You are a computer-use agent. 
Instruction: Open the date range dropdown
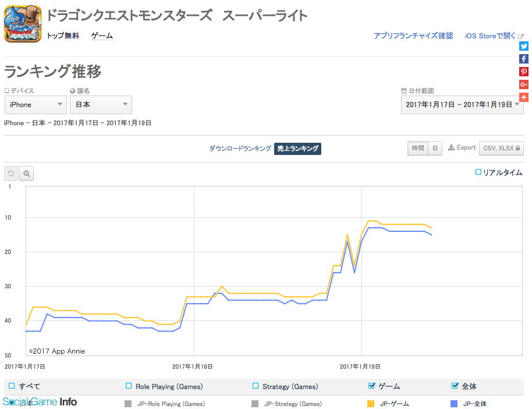tap(462, 105)
